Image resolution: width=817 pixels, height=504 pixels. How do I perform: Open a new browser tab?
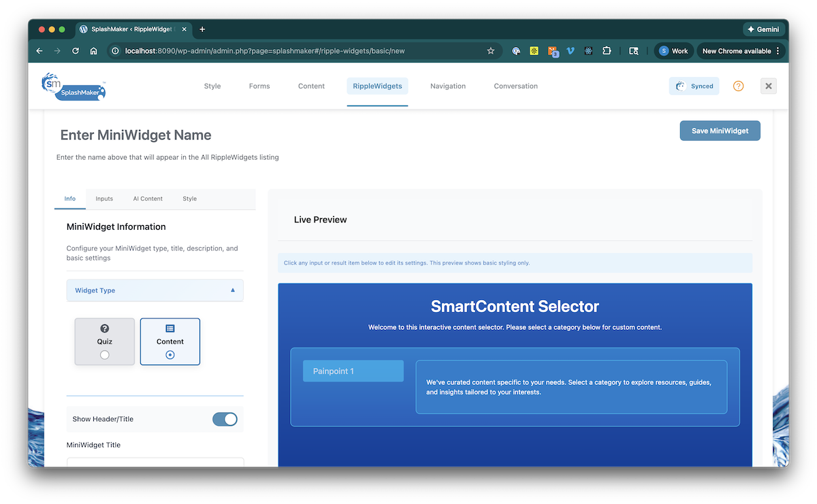coord(202,29)
